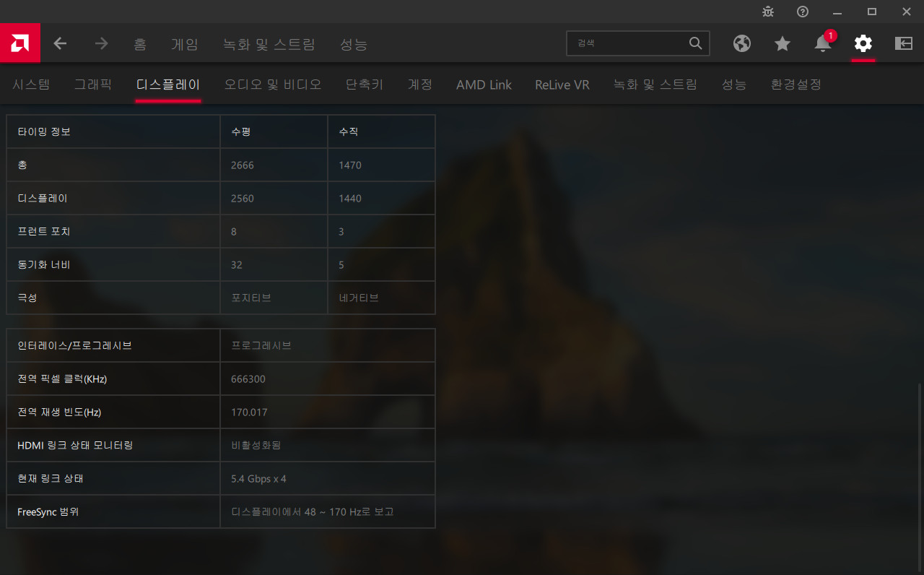The width and height of the screenshot is (924, 575).
Task: Open the help question mark icon
Action: coord(803,12)
